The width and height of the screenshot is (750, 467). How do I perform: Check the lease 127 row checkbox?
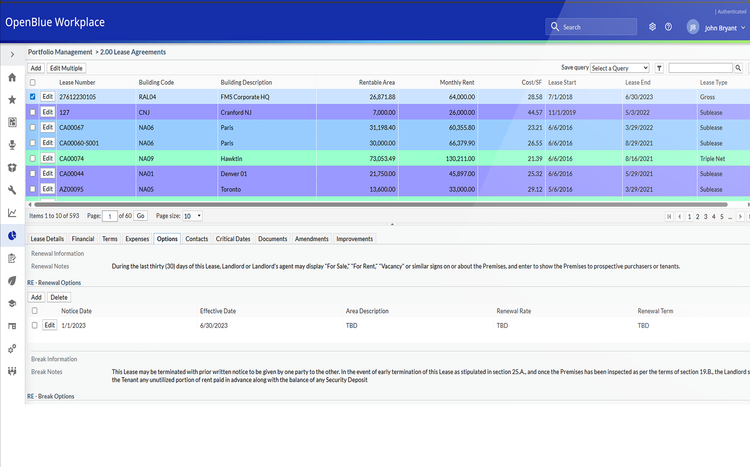click(x=33, y=112)
